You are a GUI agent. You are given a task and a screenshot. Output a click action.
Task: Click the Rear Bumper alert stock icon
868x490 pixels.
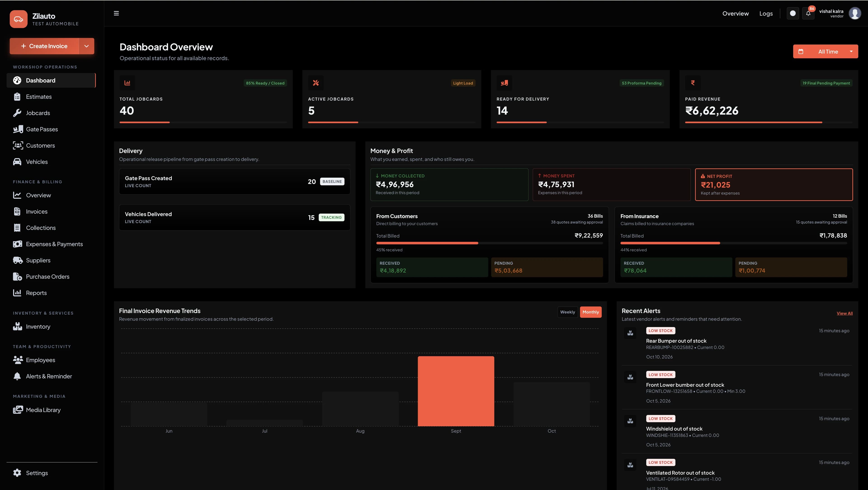click(x=630, y=333)
